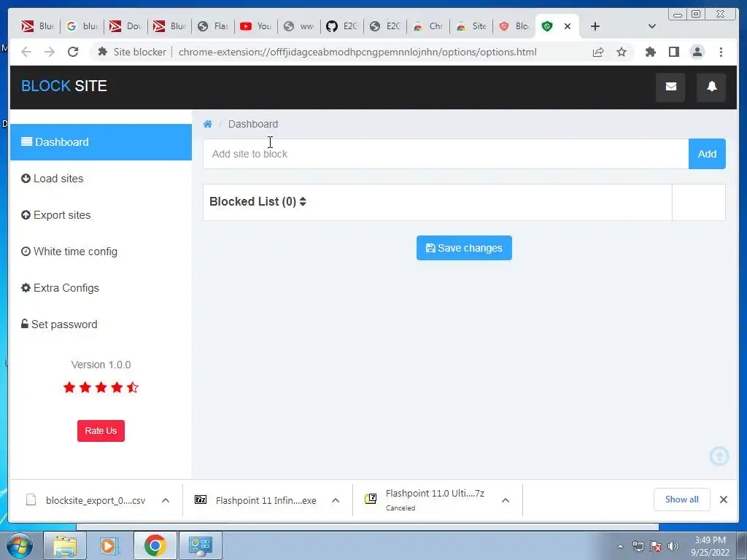This screenshot has width=747, height=560.
Task: Toggle the Chrome side panel icon
Action: click(673, 52)
